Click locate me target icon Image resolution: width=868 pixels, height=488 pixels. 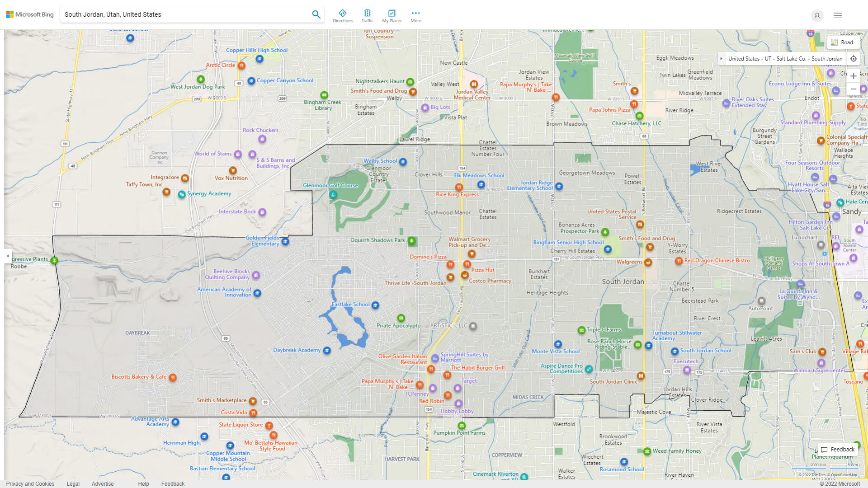pyautogui.click(x=853, y=59)
